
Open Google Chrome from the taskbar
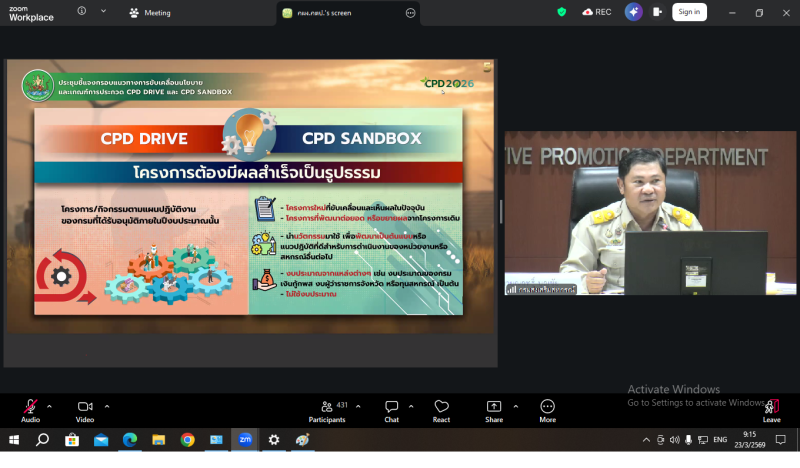coord(187,439)
